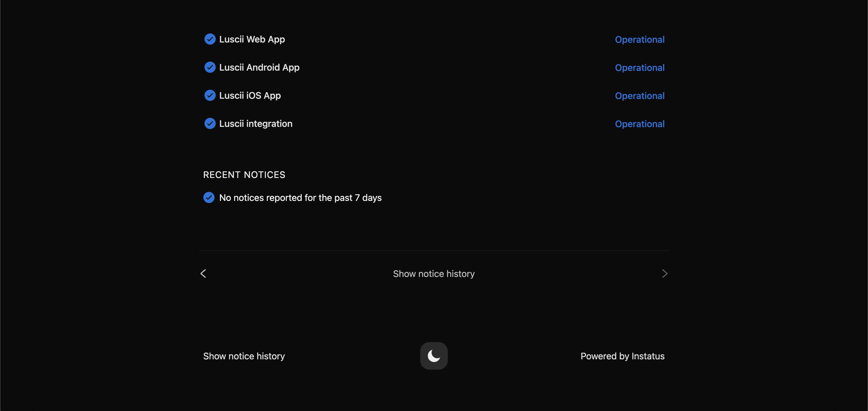The width and height of the screenshot is (868, 411).
Task: Click Operational status for Luscii Web App
Action: [x=640, y=40]
